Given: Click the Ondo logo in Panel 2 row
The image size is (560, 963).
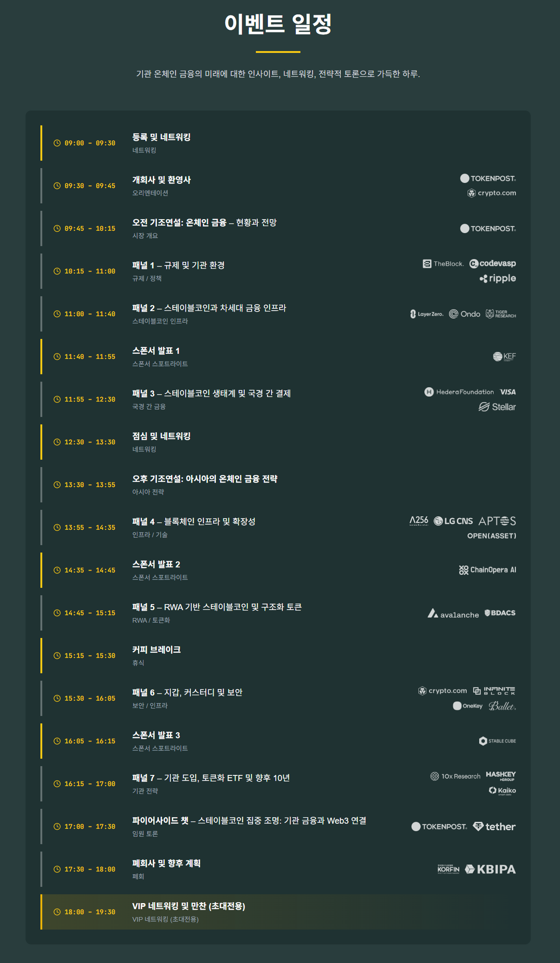Looking at the screenshot, I should [464, 314].
